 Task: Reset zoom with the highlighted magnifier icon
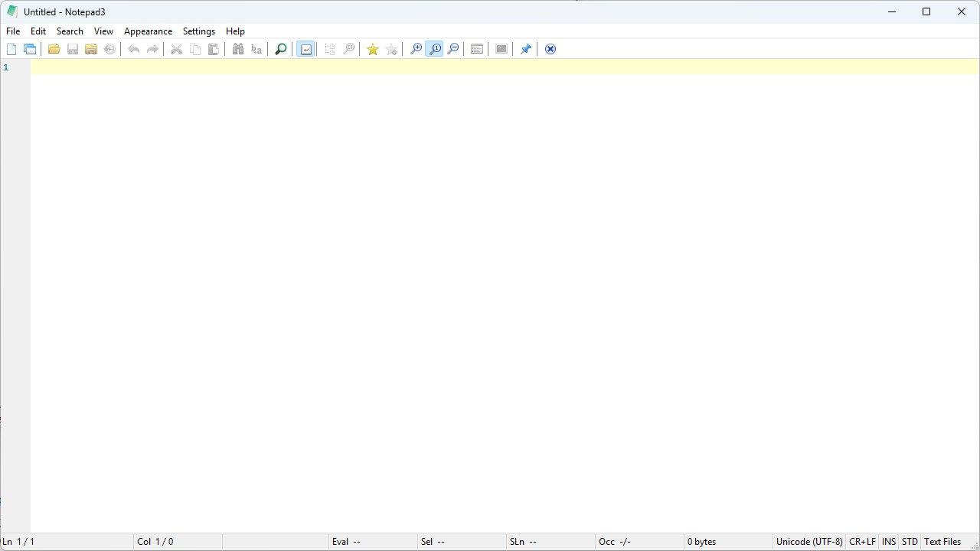[x=435, y=49]
